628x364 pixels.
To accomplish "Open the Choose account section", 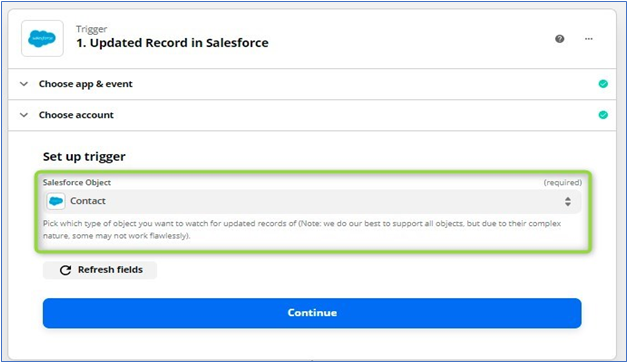I will point(312,115).
